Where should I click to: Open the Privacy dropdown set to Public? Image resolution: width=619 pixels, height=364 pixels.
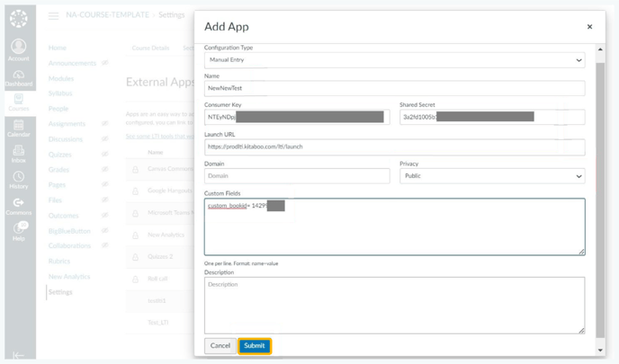(492, 176)
